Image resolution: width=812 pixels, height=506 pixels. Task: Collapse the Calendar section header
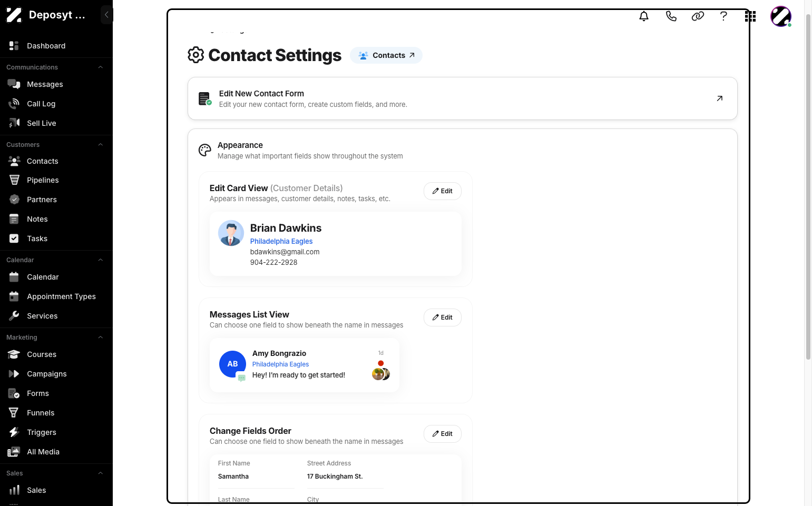coord(100,260)
